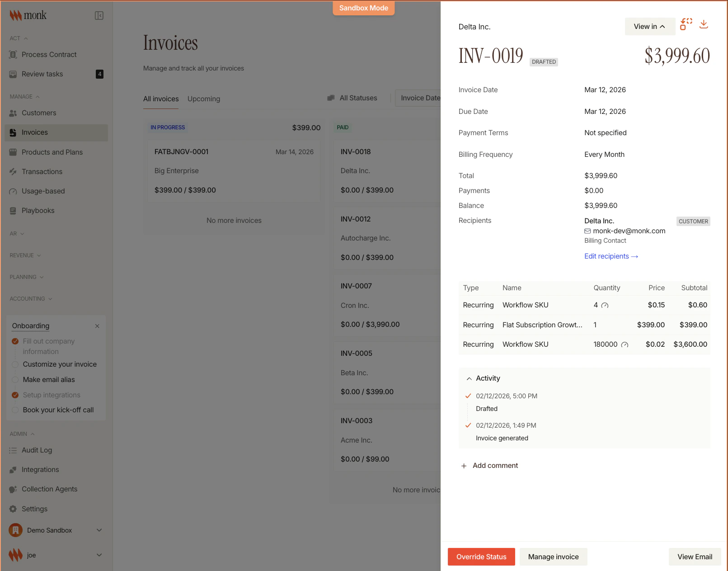Click the Override Status button
This screenshot has height=571, width=728.
pos(481,557)
